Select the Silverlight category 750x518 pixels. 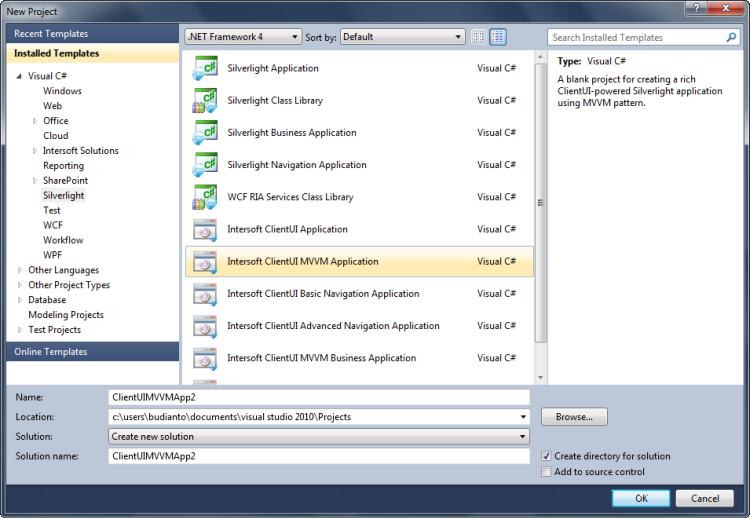coord(64,196)
